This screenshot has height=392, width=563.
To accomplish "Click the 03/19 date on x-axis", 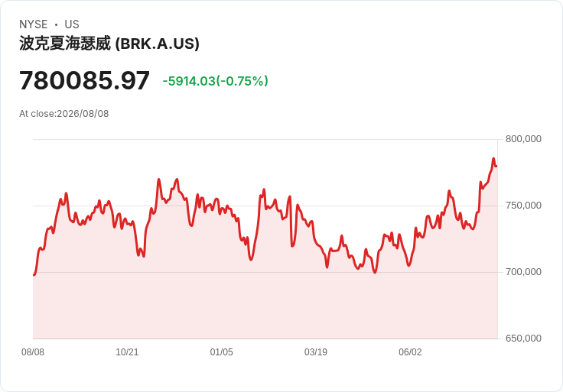I will tap(316, 352).
